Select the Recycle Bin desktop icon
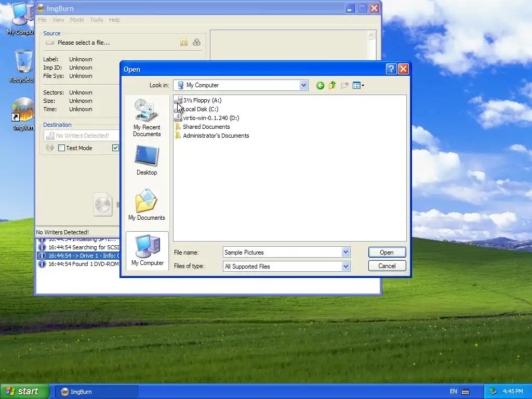 pyautogui.click(x=22, y=66)
